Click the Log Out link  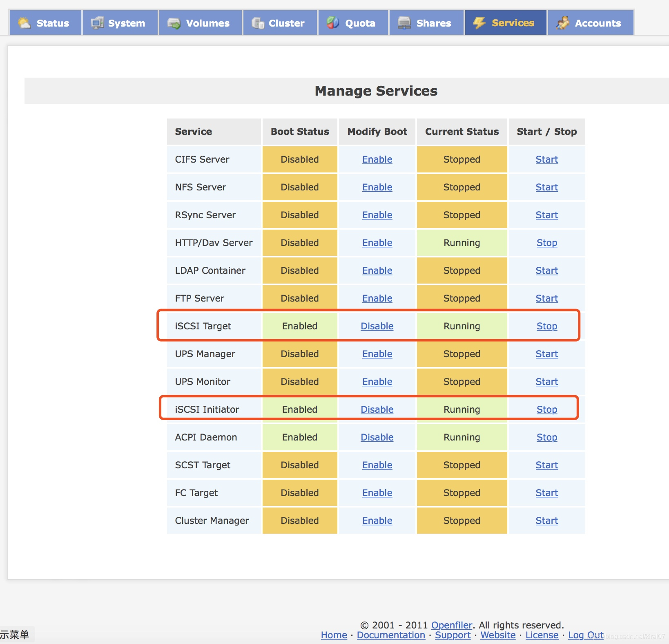586,635
